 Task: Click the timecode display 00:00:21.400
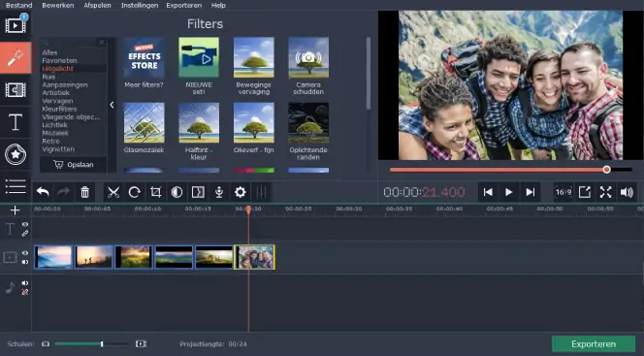(424, 192)
